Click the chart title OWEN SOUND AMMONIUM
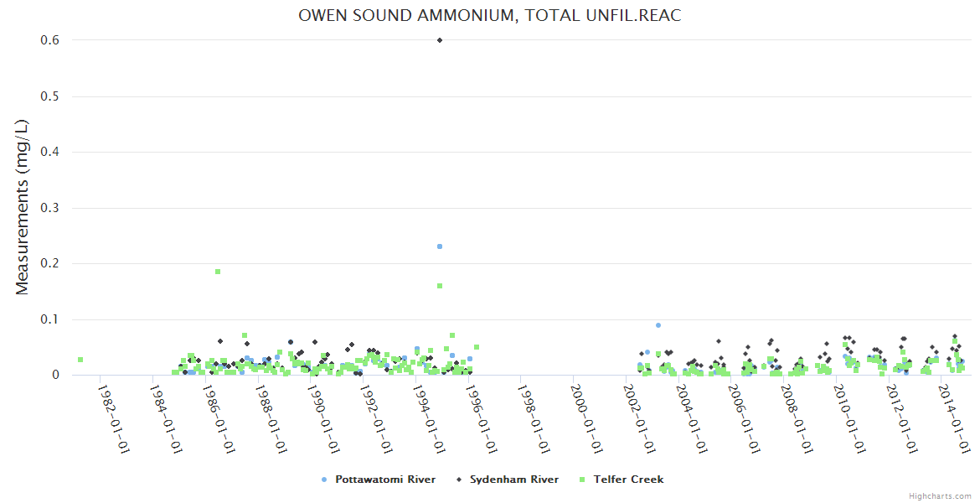This screenshot has width=980, height=503. tap(489, 16)
